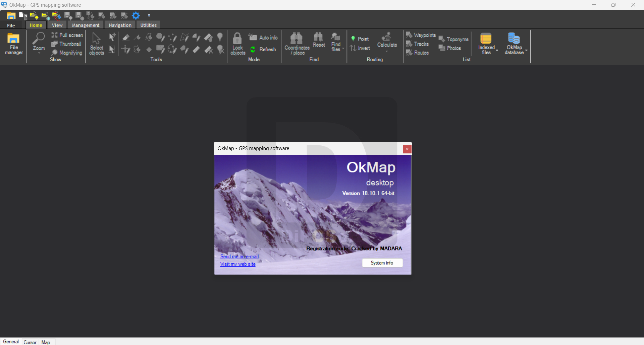644x345 pixels.
Task: Reset the find results
Action: click(319, 40)
